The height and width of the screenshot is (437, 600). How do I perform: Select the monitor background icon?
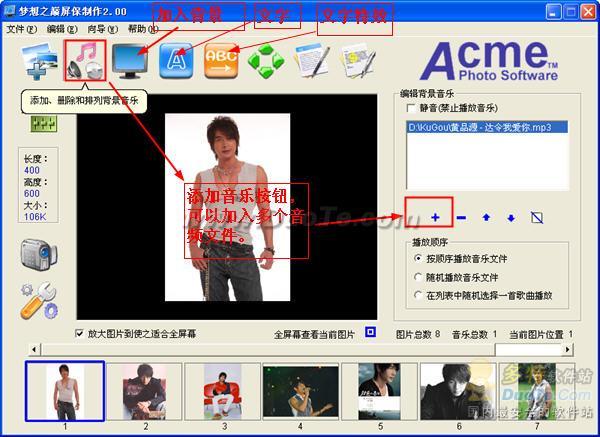(130, 61)
